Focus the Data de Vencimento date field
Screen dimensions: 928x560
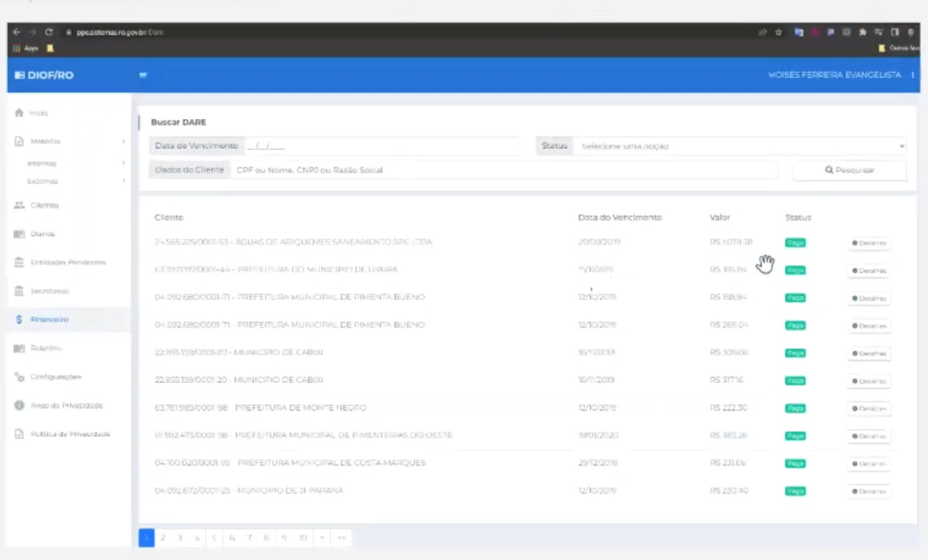[x=381, y=146]
